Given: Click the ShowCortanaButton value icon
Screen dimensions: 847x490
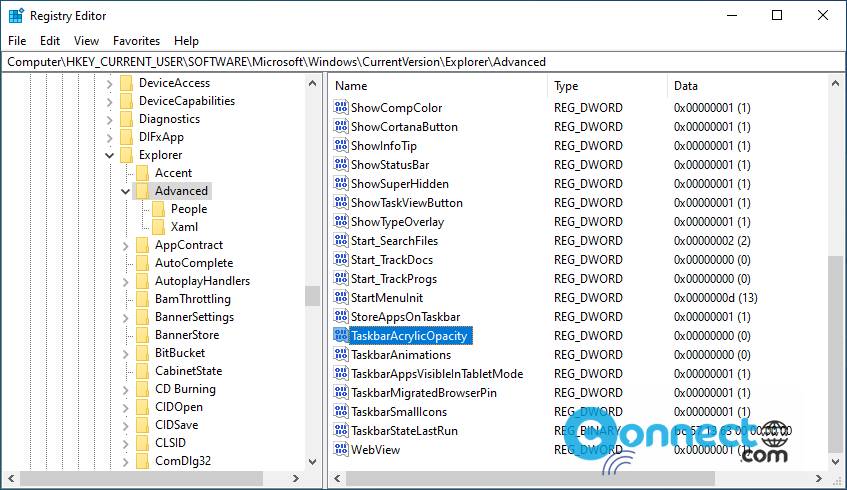Looking at the screenshot, I should pos(341,126).
